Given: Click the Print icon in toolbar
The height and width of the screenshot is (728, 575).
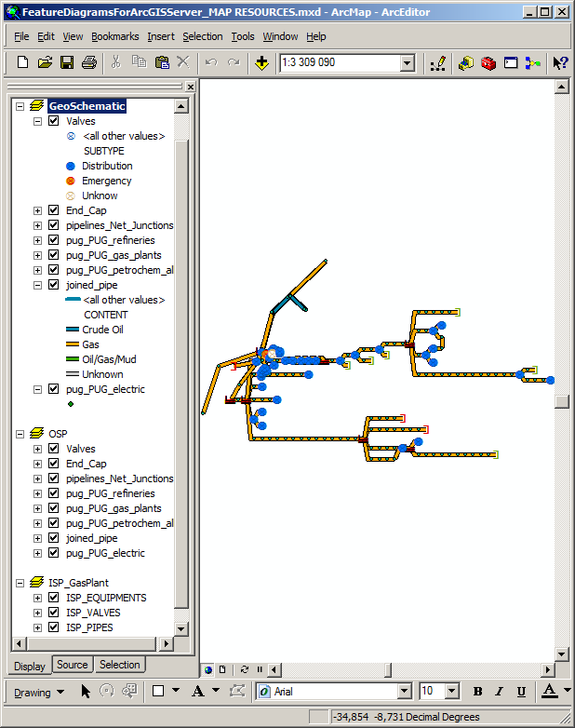Looking at the screenshot, I should pyautogui.click(x=89, y=63).
